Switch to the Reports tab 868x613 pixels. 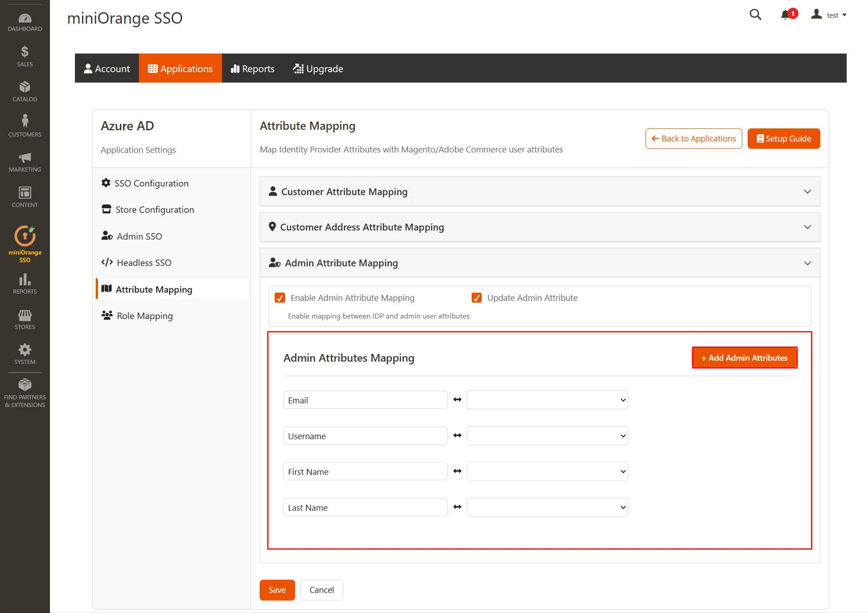click(x=252, y=69)
